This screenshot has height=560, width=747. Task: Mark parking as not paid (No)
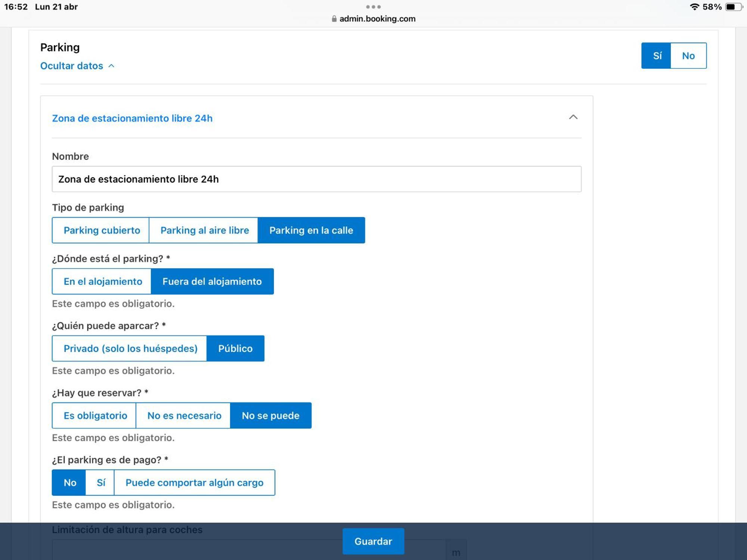[x=69, y=483]
